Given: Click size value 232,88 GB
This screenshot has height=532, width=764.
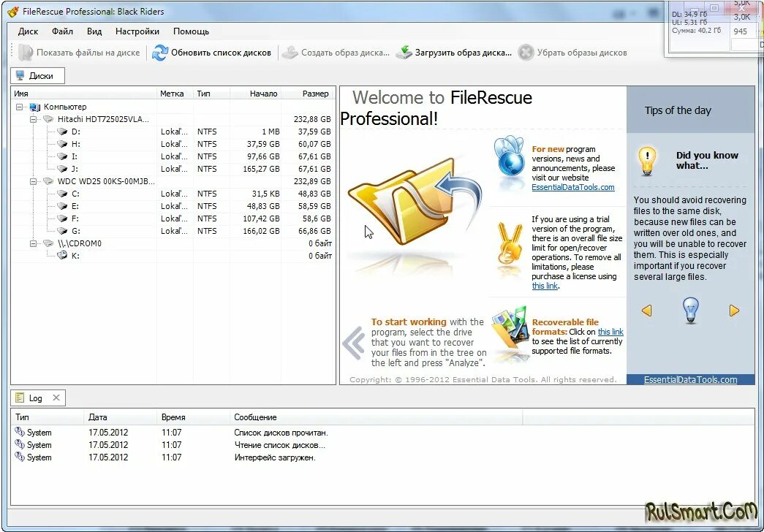Looking at the screenshot, I should 312,119.
